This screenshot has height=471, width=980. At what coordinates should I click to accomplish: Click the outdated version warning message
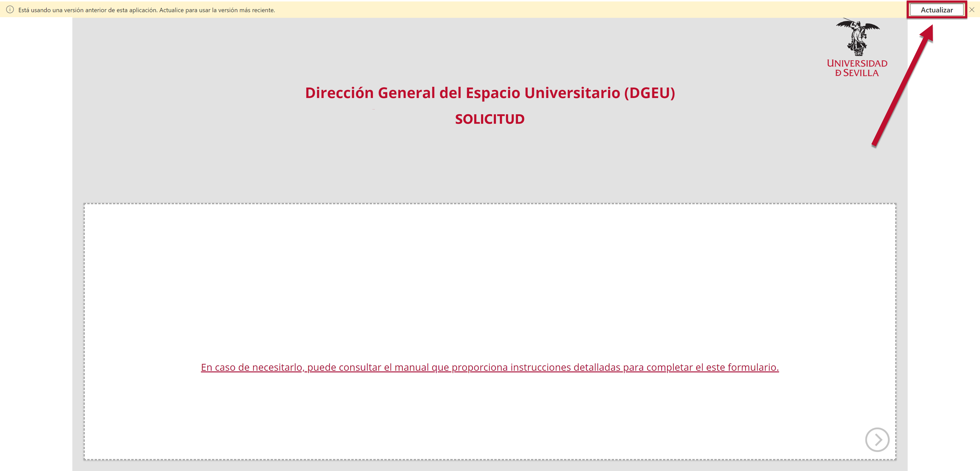point(147,10)
